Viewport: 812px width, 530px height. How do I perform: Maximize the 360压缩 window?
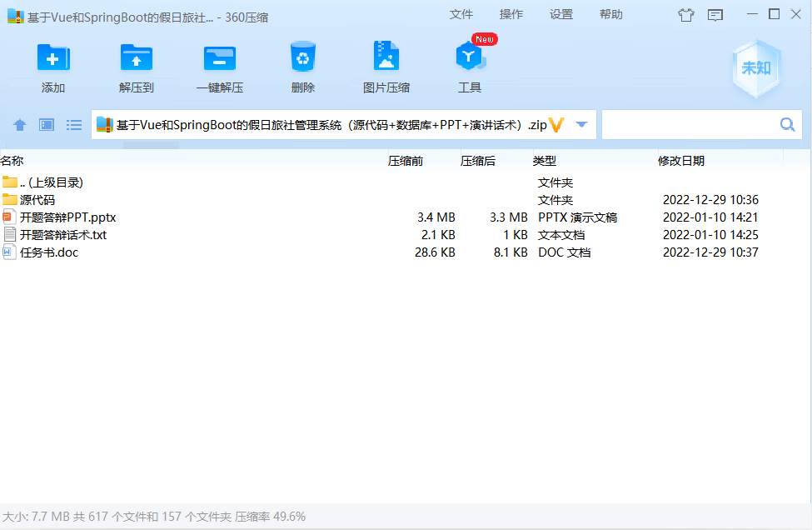pyautogui.click(x=775, y=14)
